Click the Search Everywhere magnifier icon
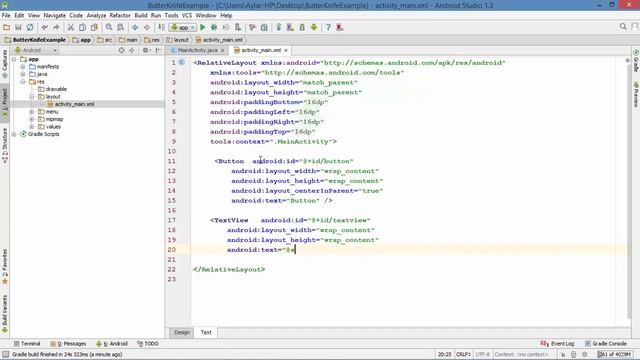 [623, 27]
